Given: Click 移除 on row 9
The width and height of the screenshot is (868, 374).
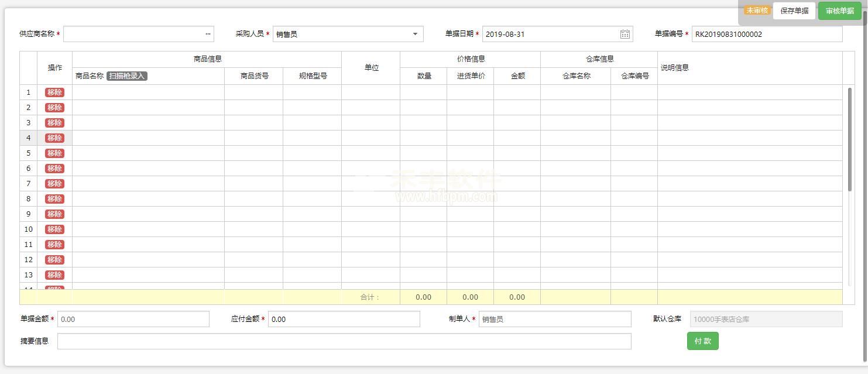Looking at the screenshot, I should (x=54, y=214).
